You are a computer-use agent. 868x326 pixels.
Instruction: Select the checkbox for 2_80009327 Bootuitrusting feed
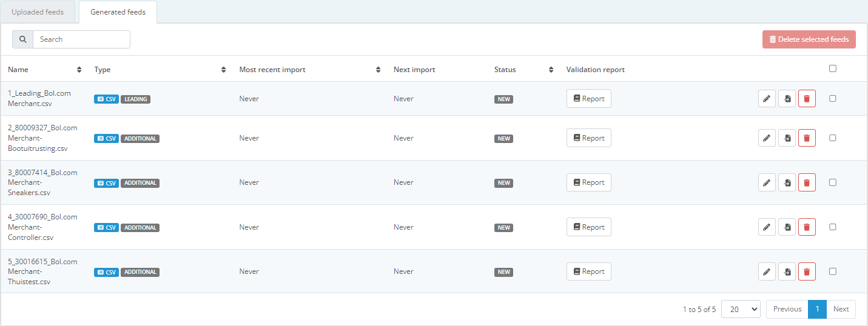832,138
